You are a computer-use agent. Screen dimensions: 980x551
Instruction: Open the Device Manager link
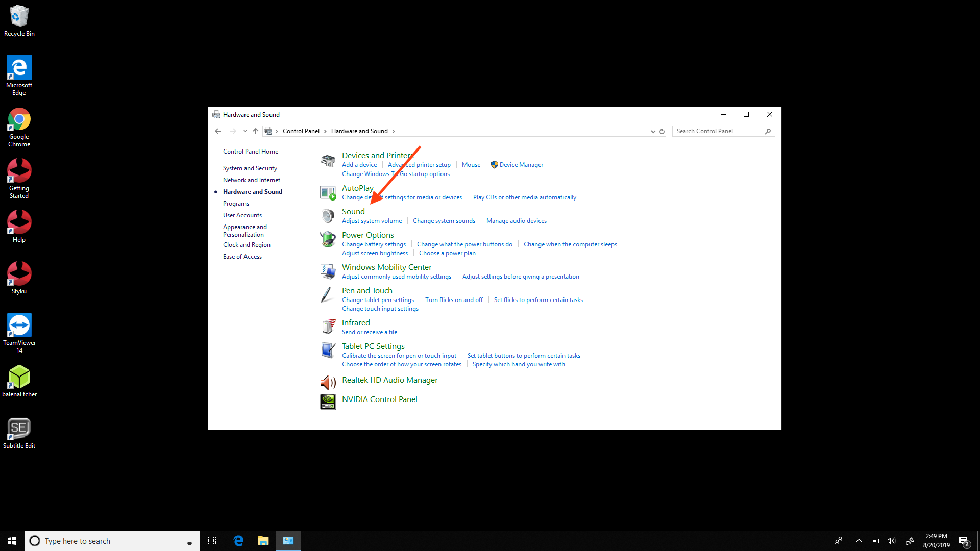click(x=521, y=165)
